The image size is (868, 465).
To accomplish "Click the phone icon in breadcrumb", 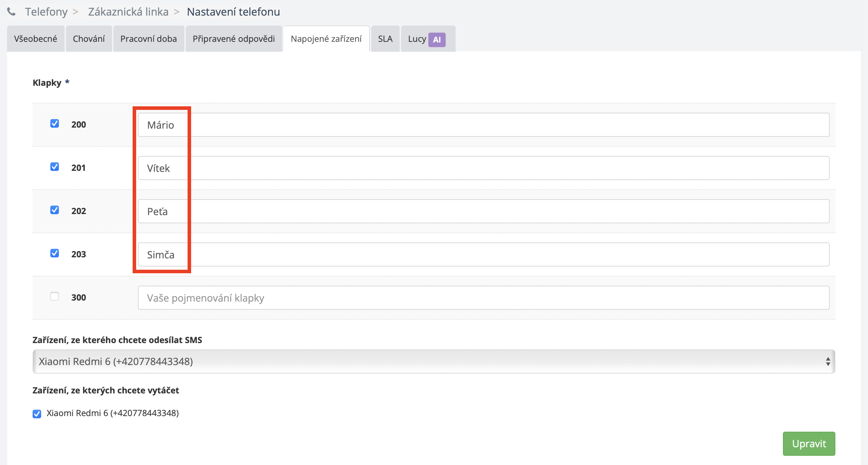I will click(x=11, y=12).
